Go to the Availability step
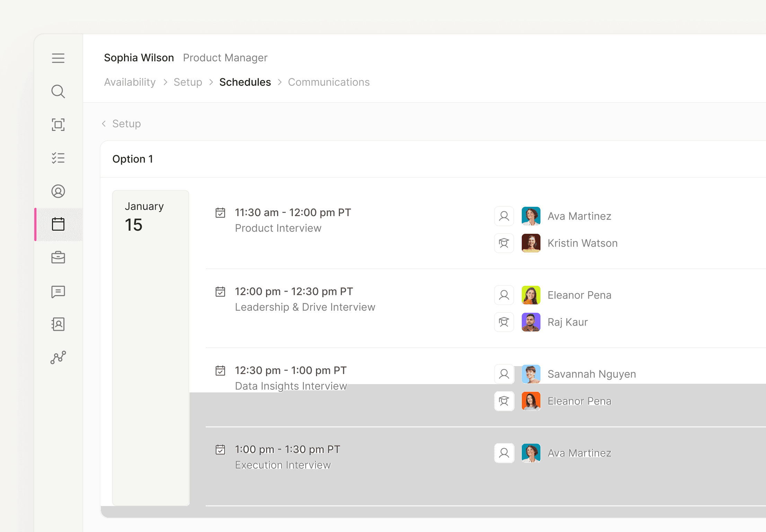The image size is (766, 532). [130, 82]
